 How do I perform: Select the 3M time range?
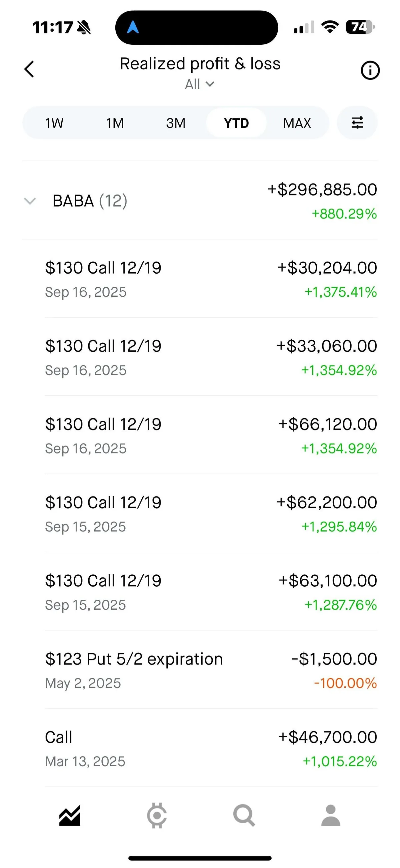coord(175,123)
